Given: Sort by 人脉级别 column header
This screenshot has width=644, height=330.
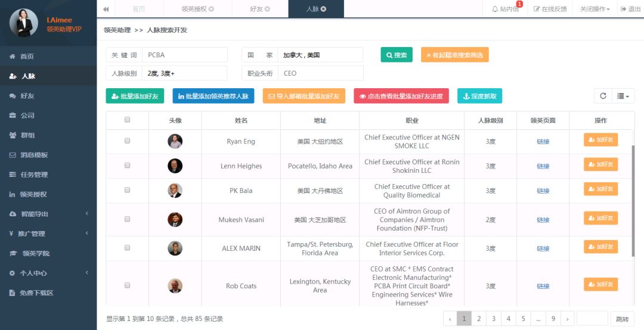Looking at the screenshot, I should point(490,120).
